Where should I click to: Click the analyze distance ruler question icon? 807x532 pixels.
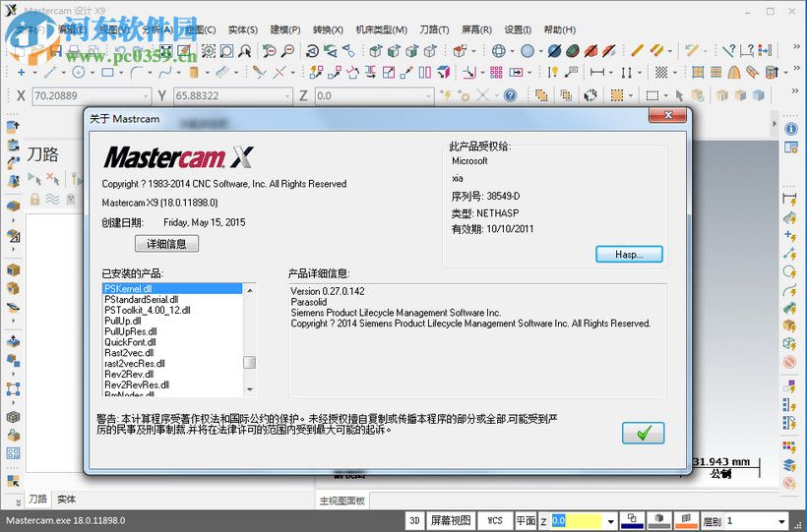click(x=747, y=50)
